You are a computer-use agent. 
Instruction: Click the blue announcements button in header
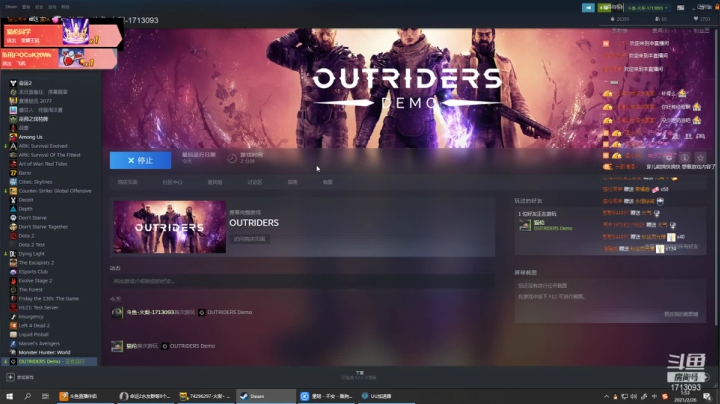point(588,8)
